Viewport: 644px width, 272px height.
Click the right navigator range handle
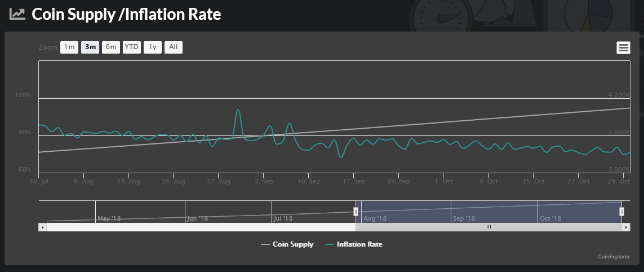(x=621, y=212)
